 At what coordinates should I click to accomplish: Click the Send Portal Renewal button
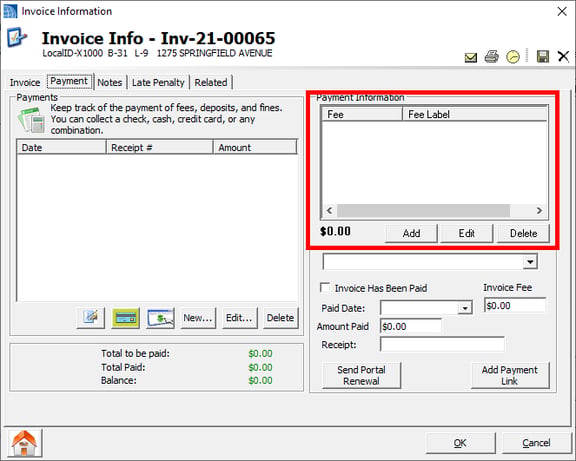[361, 375]
